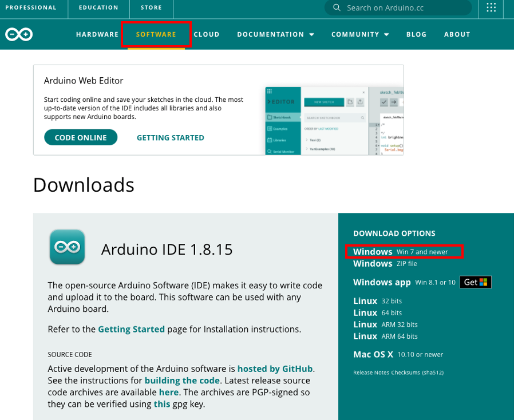Screen dimensions: 514x420
Task: Click the SOURCE CODE label
Action: (70, 354)
